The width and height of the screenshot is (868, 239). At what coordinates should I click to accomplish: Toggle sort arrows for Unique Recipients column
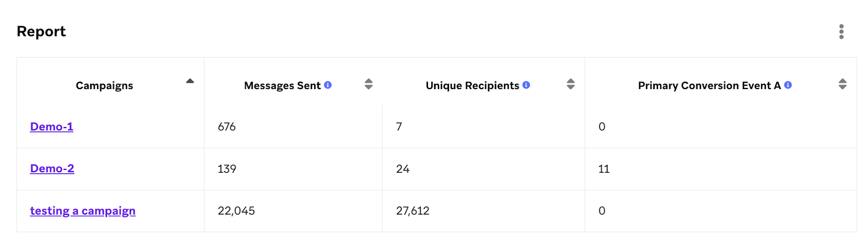(x=571, y=84)
